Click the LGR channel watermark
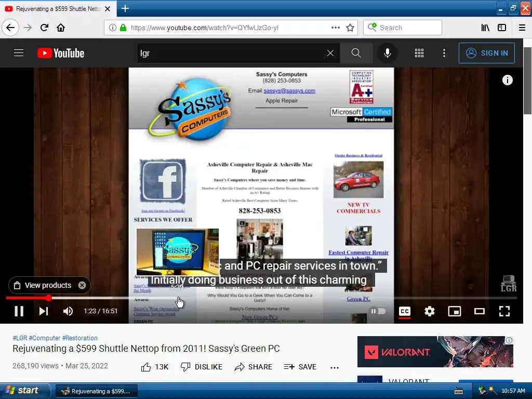 [x=509, y=284]
